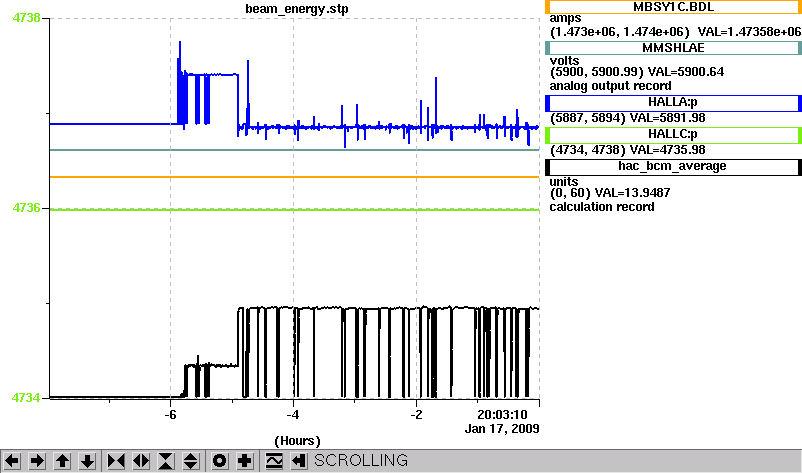Shift the Y axis up with up arrow
This screenshot has height=473, width=802.
point(62,461)
